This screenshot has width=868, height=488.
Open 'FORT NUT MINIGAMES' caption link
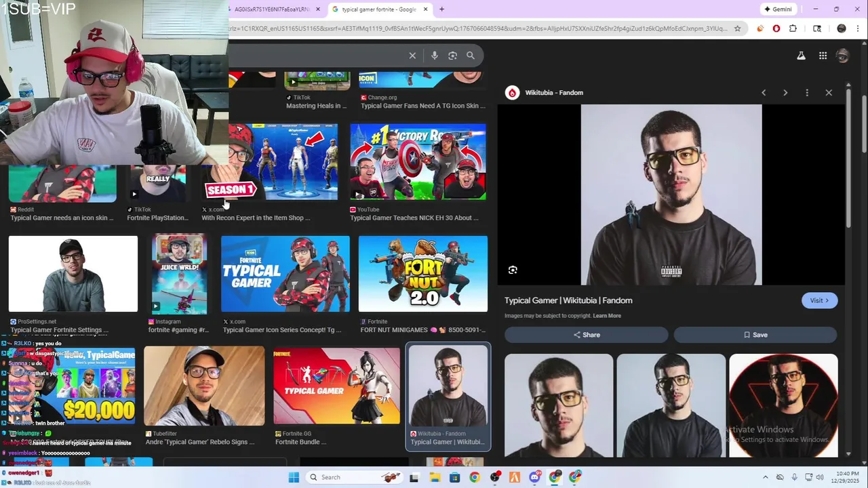pyautogui.click(x=423, y=330)
